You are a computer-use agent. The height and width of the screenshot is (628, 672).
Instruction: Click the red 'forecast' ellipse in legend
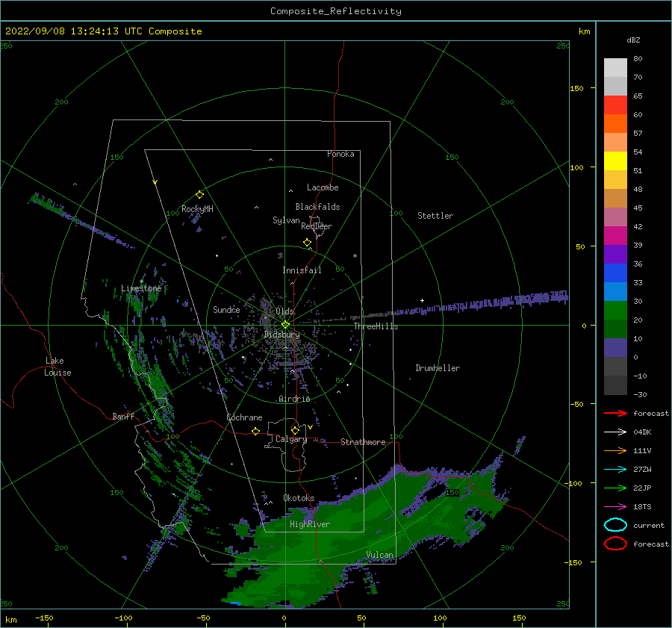click(x=615, y=544)
